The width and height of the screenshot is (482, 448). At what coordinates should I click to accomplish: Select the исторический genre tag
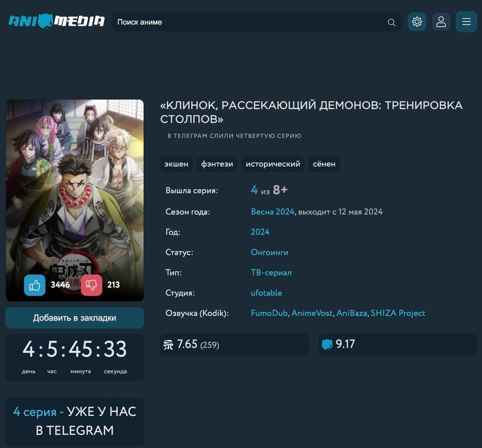[x=273, y=164]
